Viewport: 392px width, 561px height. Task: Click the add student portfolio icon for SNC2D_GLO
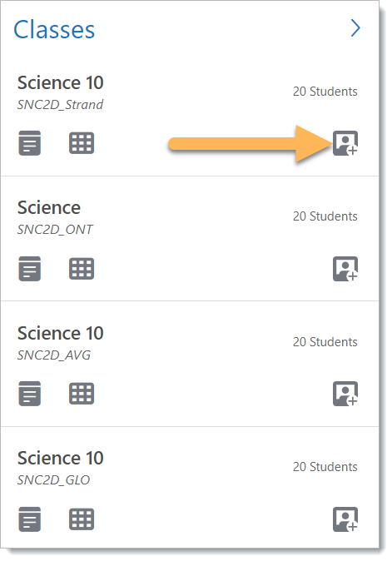click(345, 519)
